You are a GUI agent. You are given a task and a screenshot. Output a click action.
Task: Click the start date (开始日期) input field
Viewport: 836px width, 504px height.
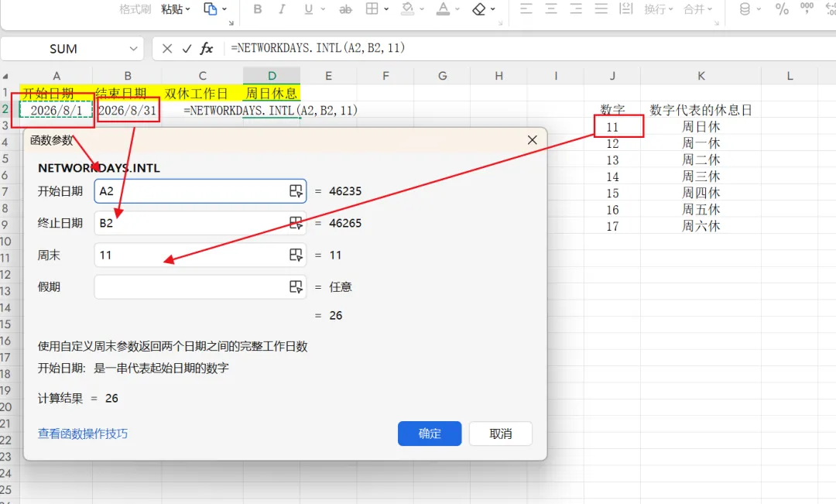point(200,191)
